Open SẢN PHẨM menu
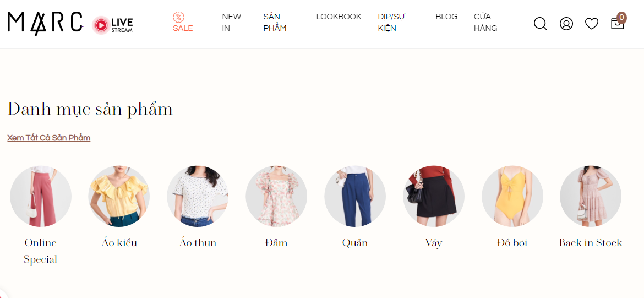This screenshot has width=644, height=298. click(275, 22)
